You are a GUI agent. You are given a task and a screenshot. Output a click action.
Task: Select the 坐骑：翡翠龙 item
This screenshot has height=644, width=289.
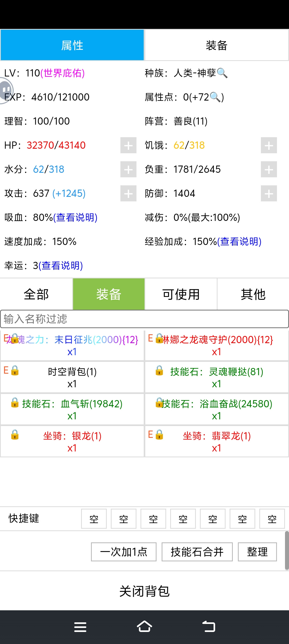(216, 441)
